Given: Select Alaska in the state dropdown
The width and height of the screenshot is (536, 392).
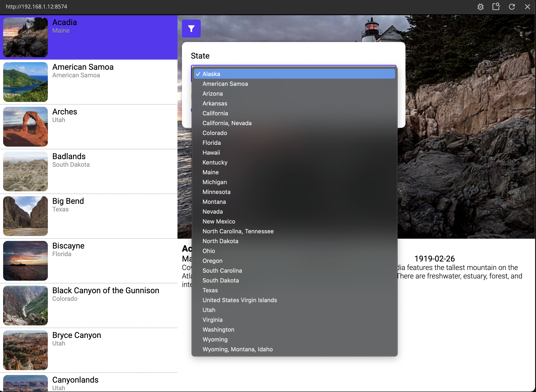Looking at the screenshot, I should [x=294, y=74].
